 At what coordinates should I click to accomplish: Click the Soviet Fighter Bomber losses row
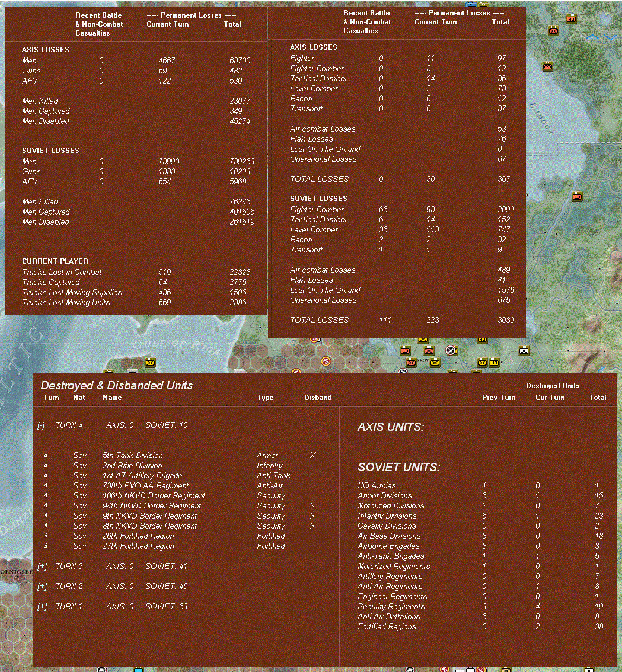click(x=401, y=210)
